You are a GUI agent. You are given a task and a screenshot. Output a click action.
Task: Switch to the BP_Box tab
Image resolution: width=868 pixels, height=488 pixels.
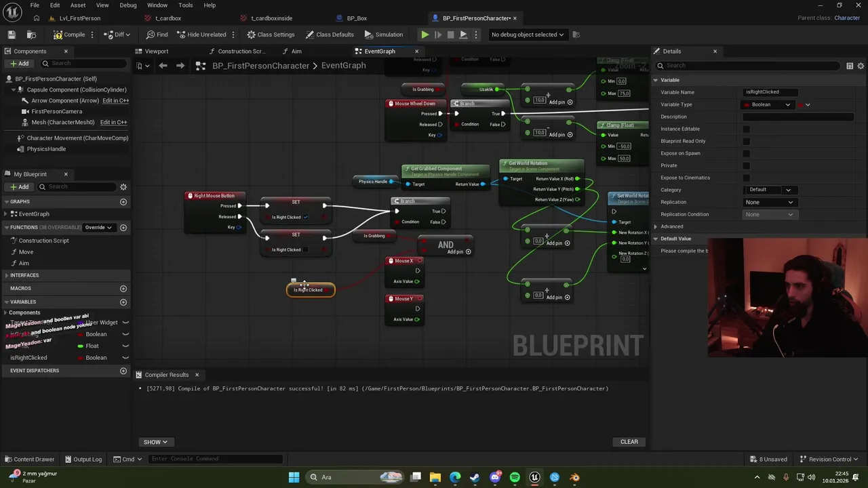357,18
